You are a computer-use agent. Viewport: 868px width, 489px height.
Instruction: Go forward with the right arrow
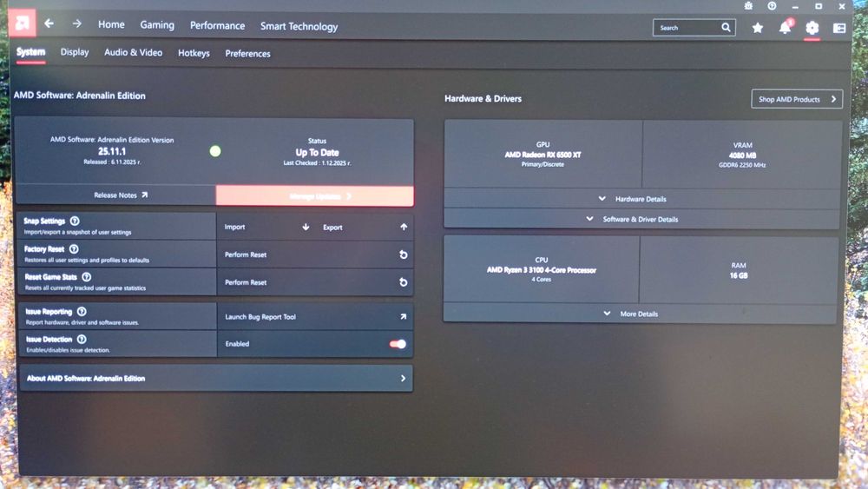[77, 23]
